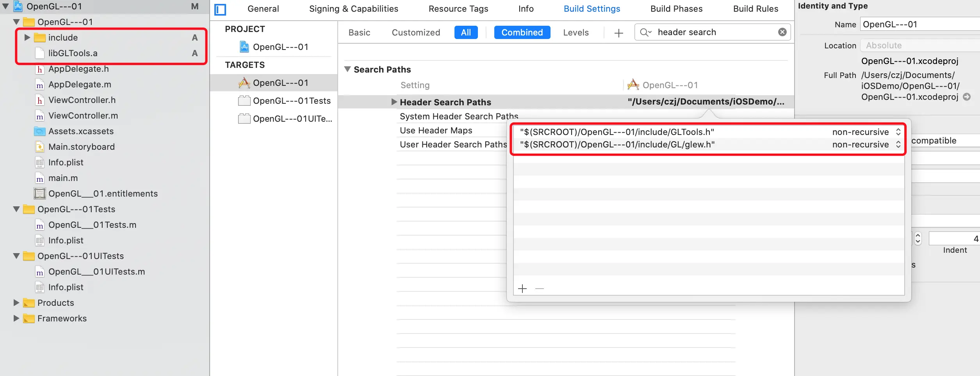
Task: Adjust the indent width stepper
Action: tap(918, 238)
